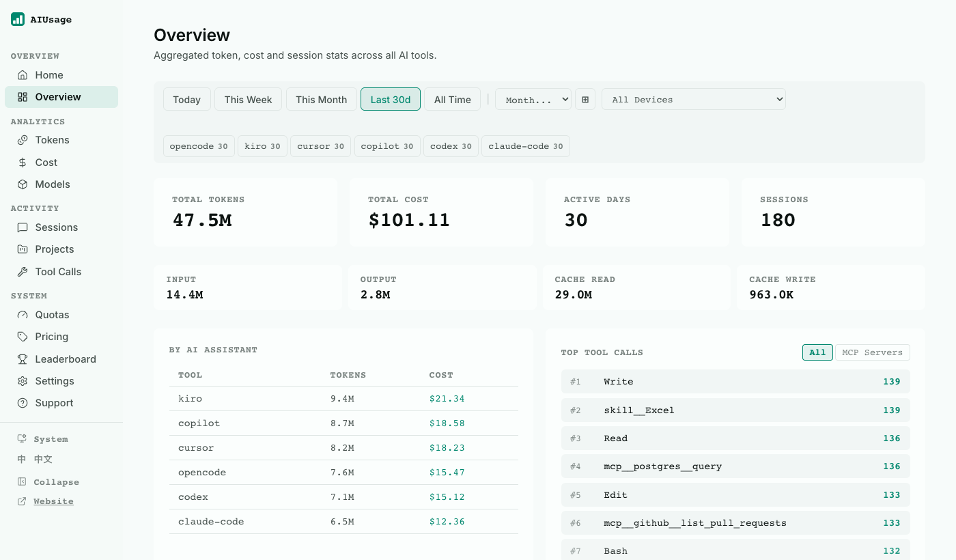Click the Tokens coins icon

(x=23, y=140)
